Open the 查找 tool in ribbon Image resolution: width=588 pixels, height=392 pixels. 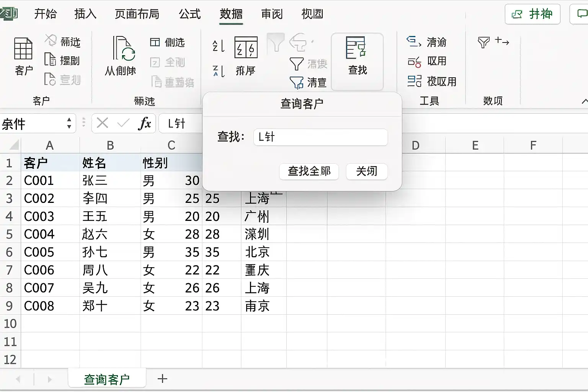[x=357, y=56]
